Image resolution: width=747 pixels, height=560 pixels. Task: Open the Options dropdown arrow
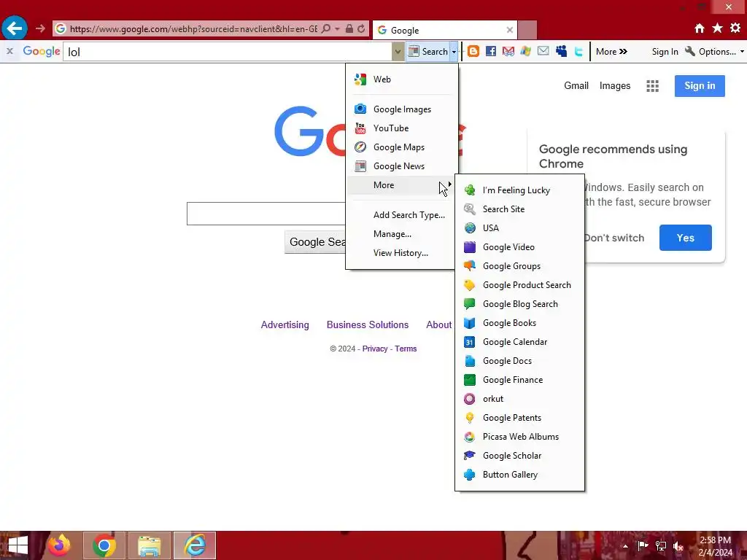pyautogui.click(x=742, y=52)
